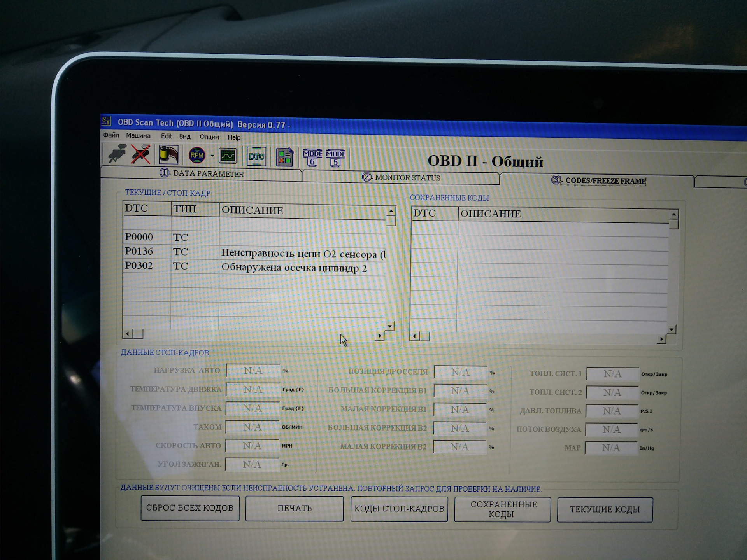Select the MODE 5 toolbar icon
This screenshot has width=747, height=560.
click(335, 157)
